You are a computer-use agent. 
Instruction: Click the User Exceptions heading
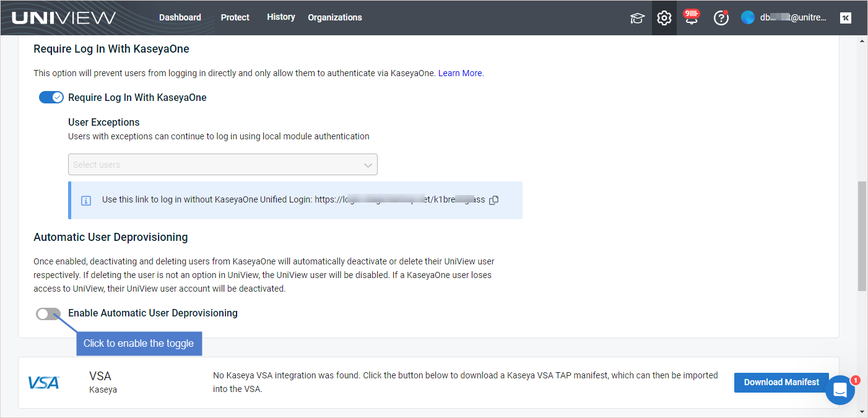point(104,122)
